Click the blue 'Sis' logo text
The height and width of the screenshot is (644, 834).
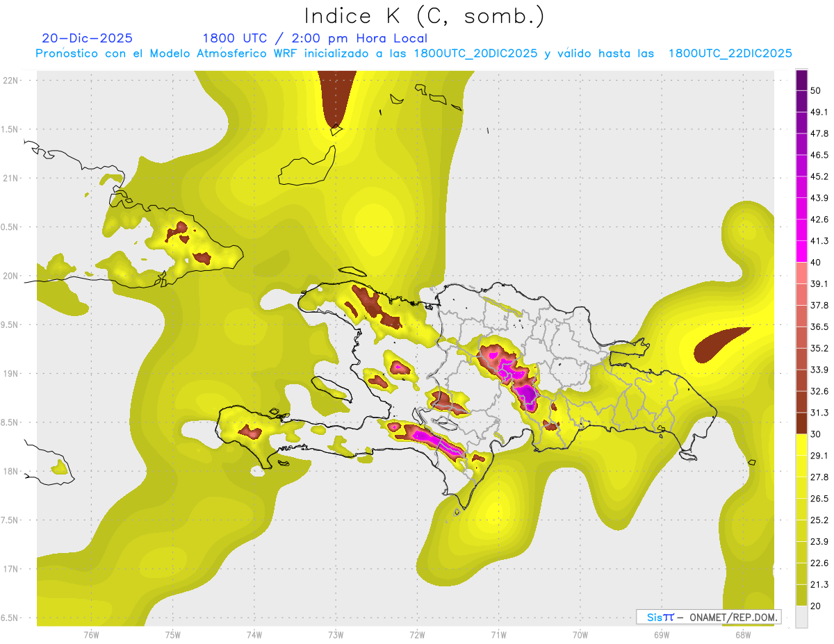(656, 617)
